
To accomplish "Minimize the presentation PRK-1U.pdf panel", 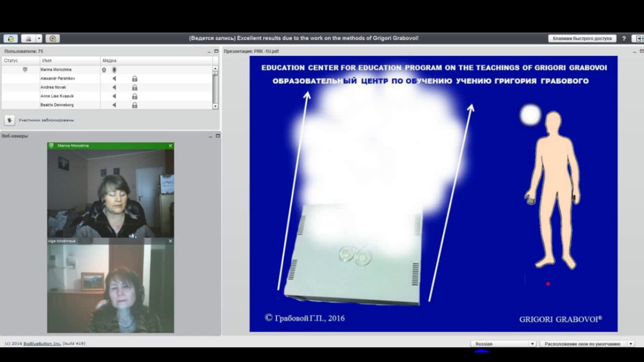I will point(635,51).
